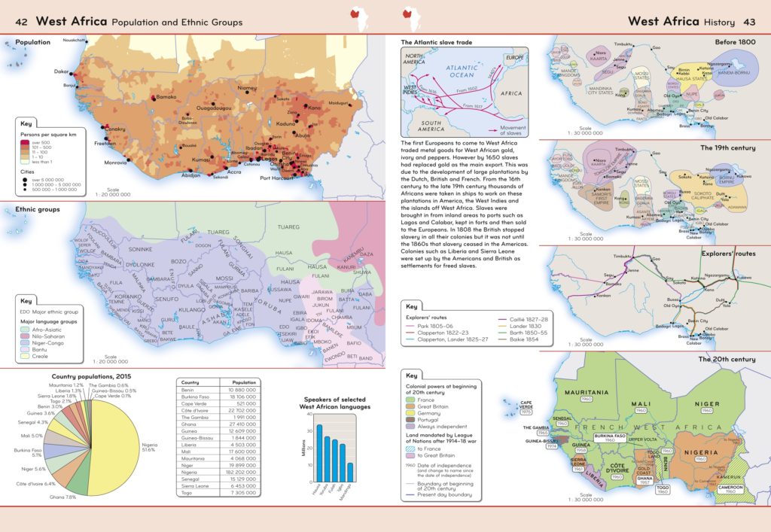The image size is (771, 532).
Task: Click the SONINKE ethnic group label
Action: 141,250
